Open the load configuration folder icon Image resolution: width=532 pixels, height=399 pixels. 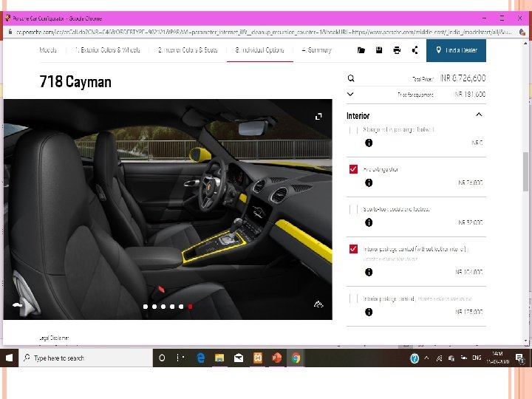point(361,50)
